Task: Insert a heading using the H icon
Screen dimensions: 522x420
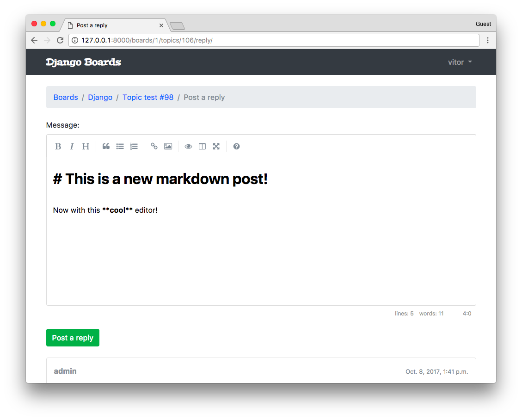Action: 86,146
